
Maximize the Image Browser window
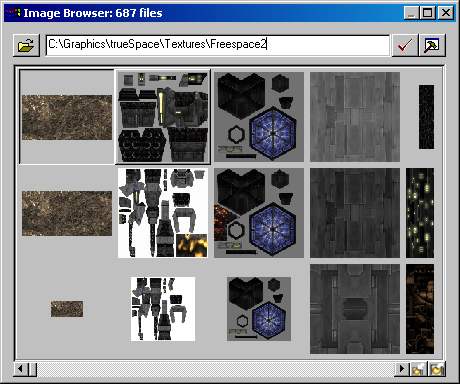point(428,13)
